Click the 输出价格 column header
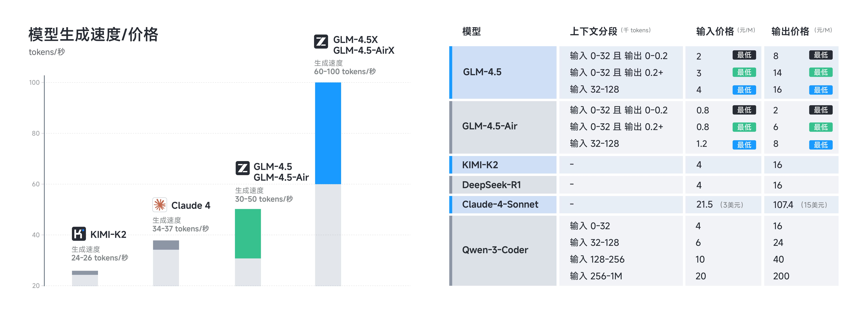 click(790, 31)
